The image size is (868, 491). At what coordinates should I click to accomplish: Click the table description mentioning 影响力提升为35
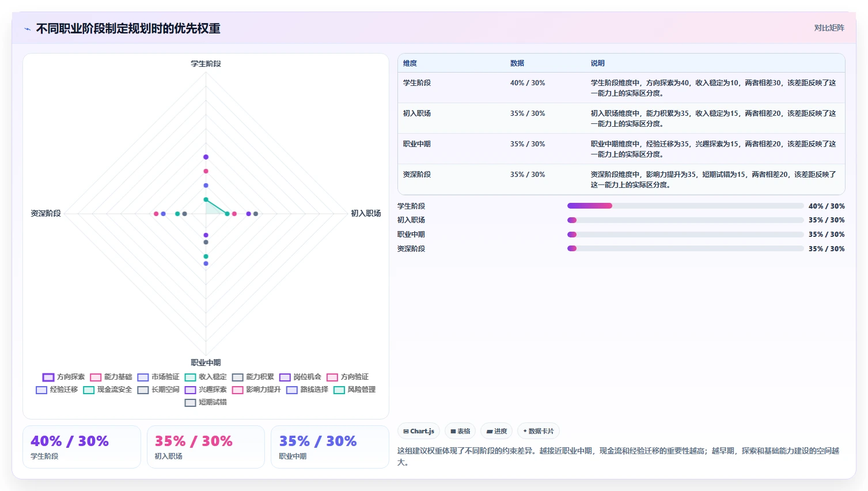(x=713, y=180)
